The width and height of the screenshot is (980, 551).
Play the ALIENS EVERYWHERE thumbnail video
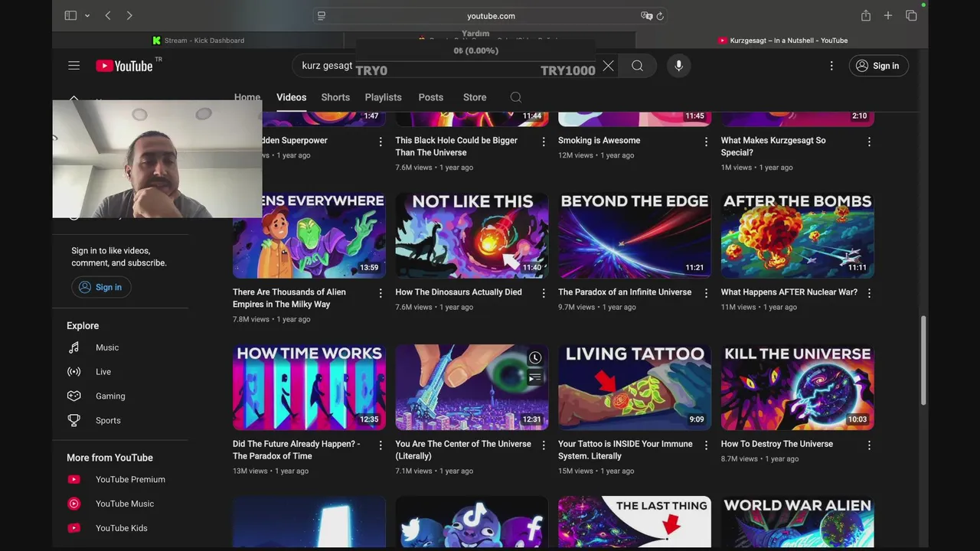click(x=309, y=235)
